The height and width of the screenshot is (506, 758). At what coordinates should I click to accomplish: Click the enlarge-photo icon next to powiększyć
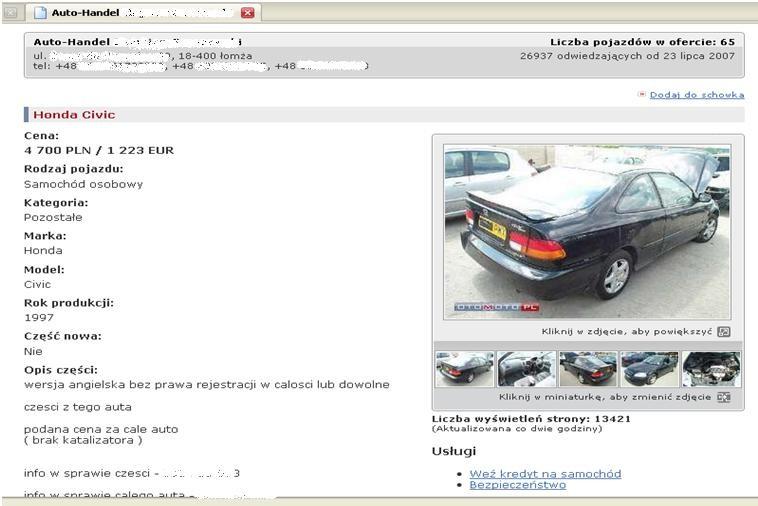pyautogui.click(x=724, y=332)
